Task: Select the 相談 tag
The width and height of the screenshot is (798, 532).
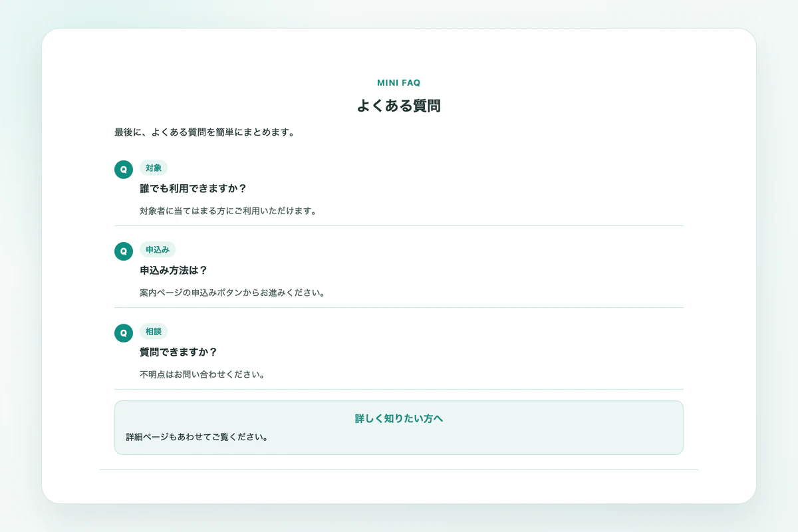Action: (154, 331)
